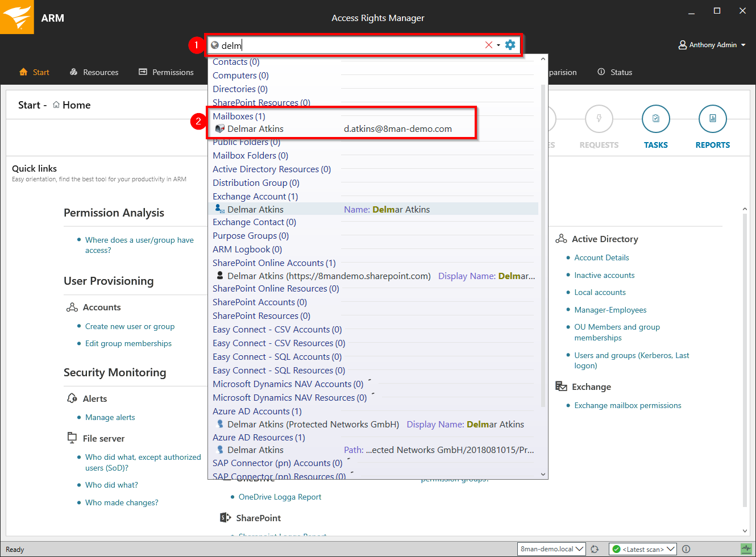The width and height of the screenshot is (756, 557).
Task: Open 'Who did what, except authorized users' link
Action: pyautogui.click(x=143, y=462)
